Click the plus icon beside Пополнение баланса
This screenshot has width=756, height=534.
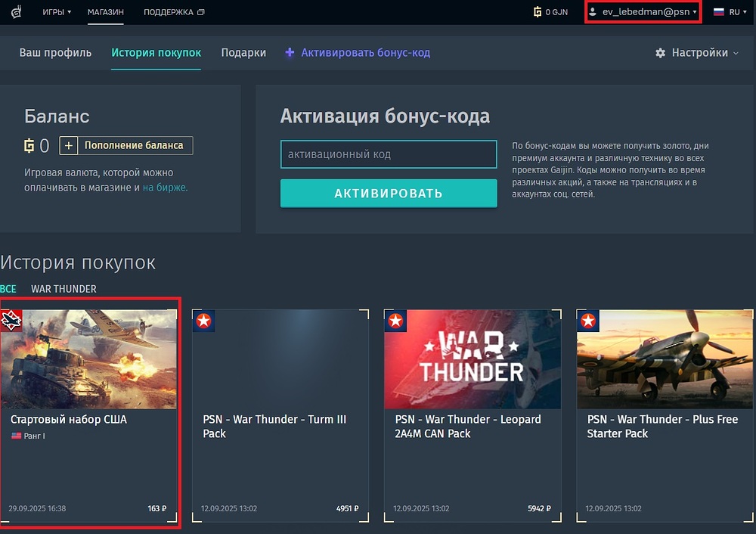(68, 145)
